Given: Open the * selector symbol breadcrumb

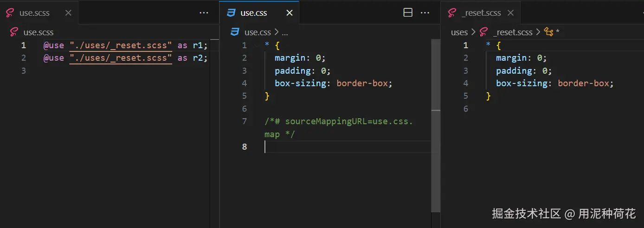Looking at the screenshot, I should point(552,32).
